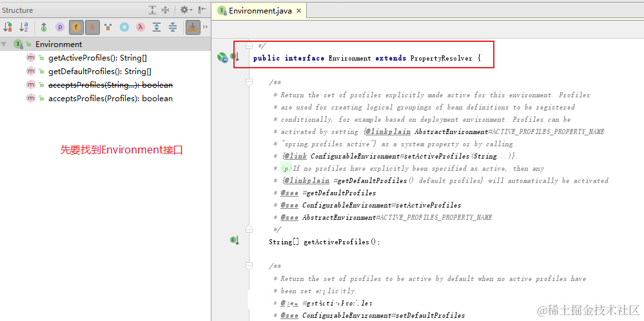Toggle Sort by Visibility in Structure toolbar
Viewport: 644px width, 321px height.
[x=7, y=28]
